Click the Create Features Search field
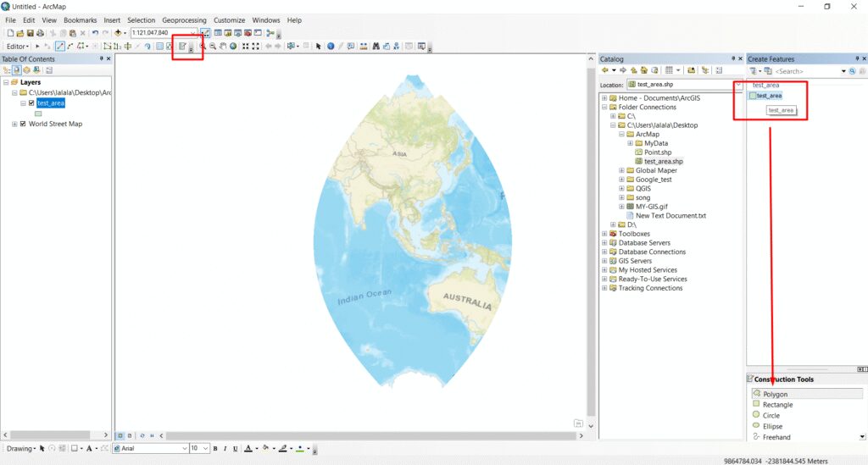This screenshot has width=868, height=465. point(807,71)
